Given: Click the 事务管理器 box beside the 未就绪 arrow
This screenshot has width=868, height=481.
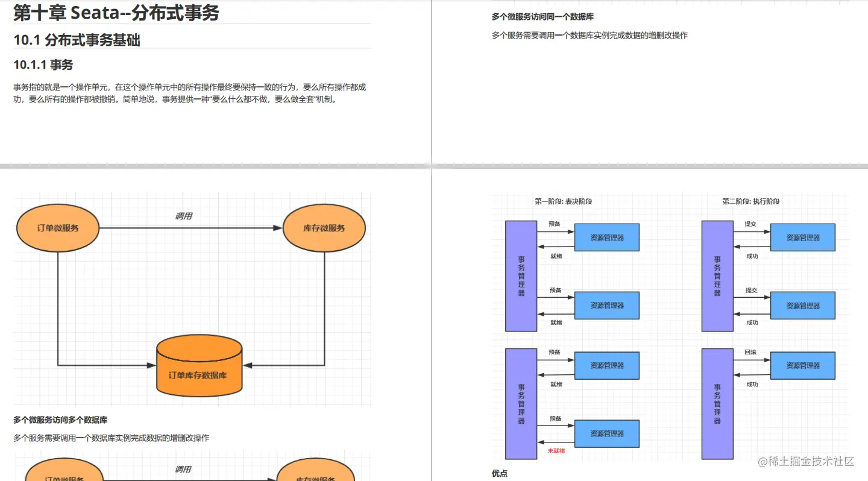Looking at the screenshot, I should (521, 404).
